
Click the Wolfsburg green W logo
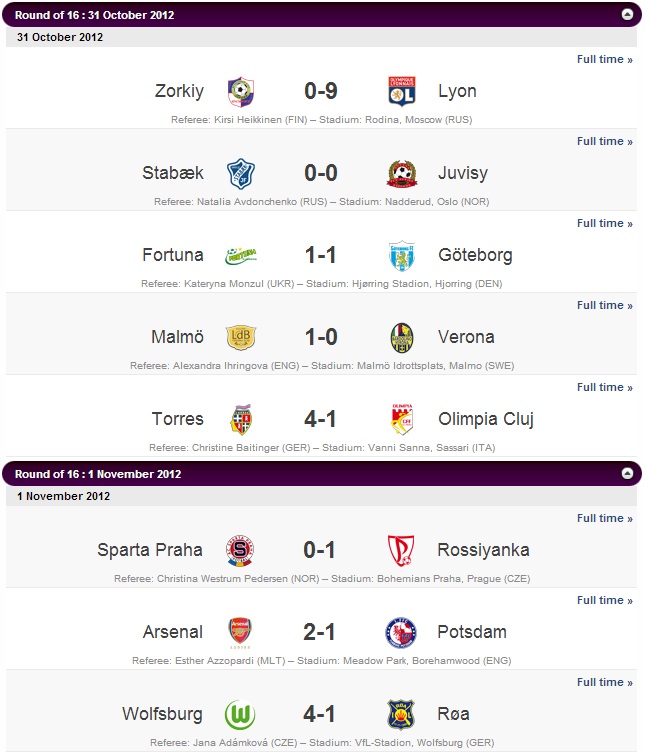point(240,715)
